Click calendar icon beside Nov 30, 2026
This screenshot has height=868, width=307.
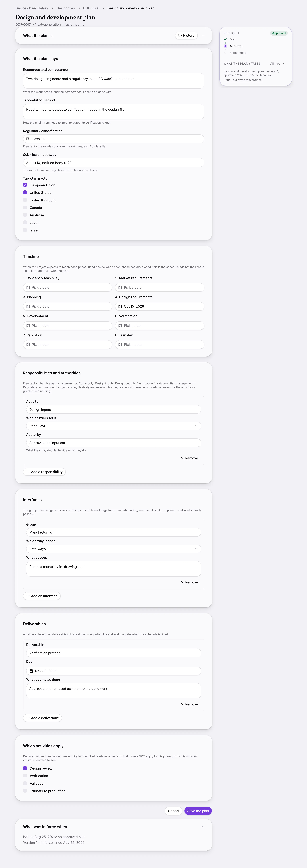pyautogui.click(x=31, y=671)
